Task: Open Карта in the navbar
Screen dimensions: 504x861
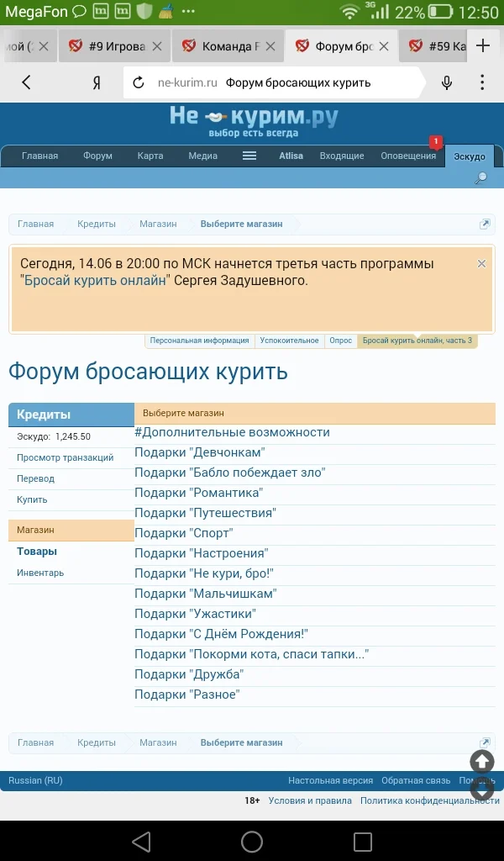Action: click(150, 156)
